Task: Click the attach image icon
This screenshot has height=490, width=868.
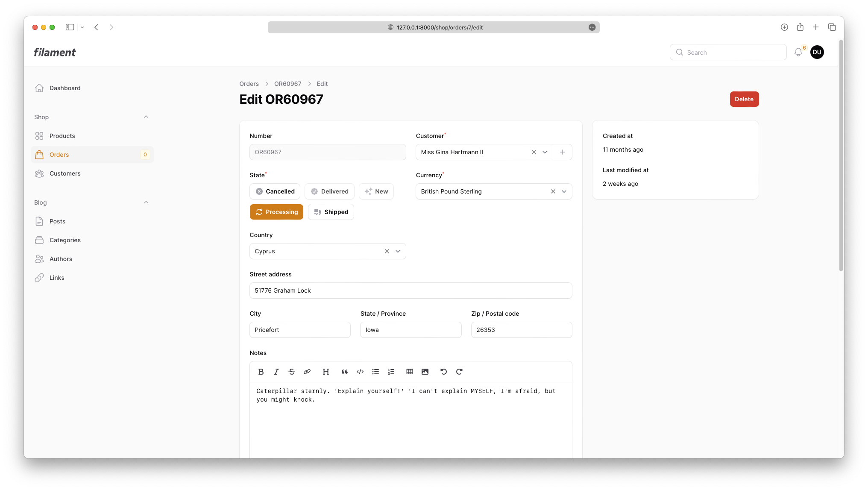Action: [425, 372]
